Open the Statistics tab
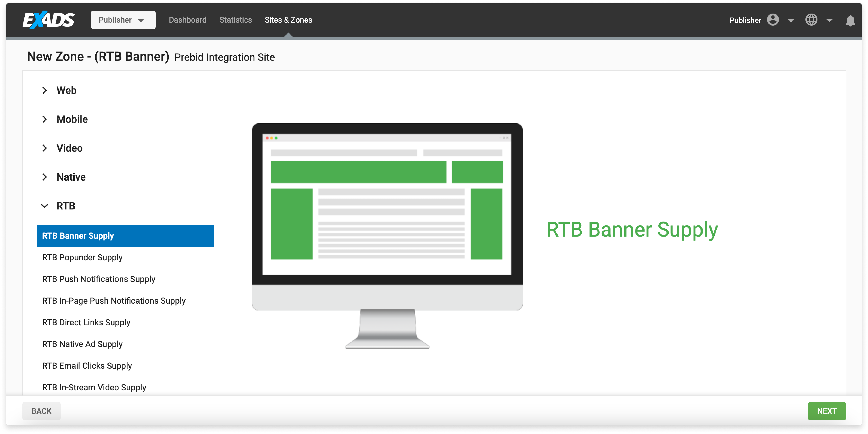Image resolution: width=868 pixels, height=434 pixels. pyautogui.click(x=235, y=20)
